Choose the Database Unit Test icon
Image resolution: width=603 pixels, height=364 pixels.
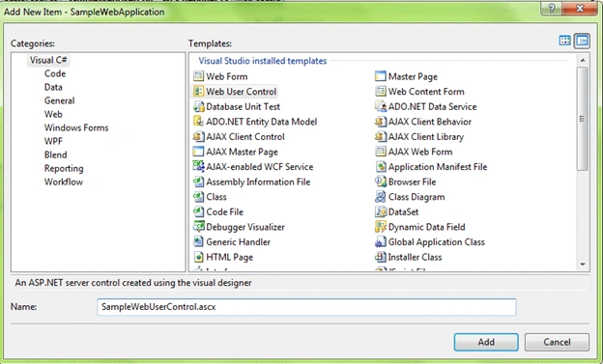(198, 106)
